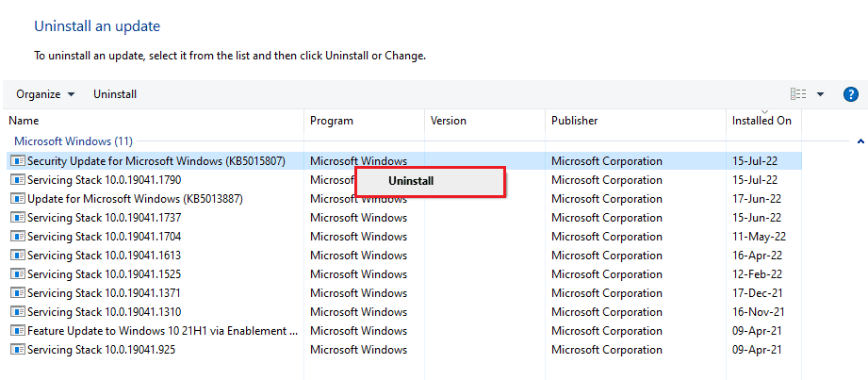
Task: Choose Uninstall from the context menu
Action: [412, 181]
